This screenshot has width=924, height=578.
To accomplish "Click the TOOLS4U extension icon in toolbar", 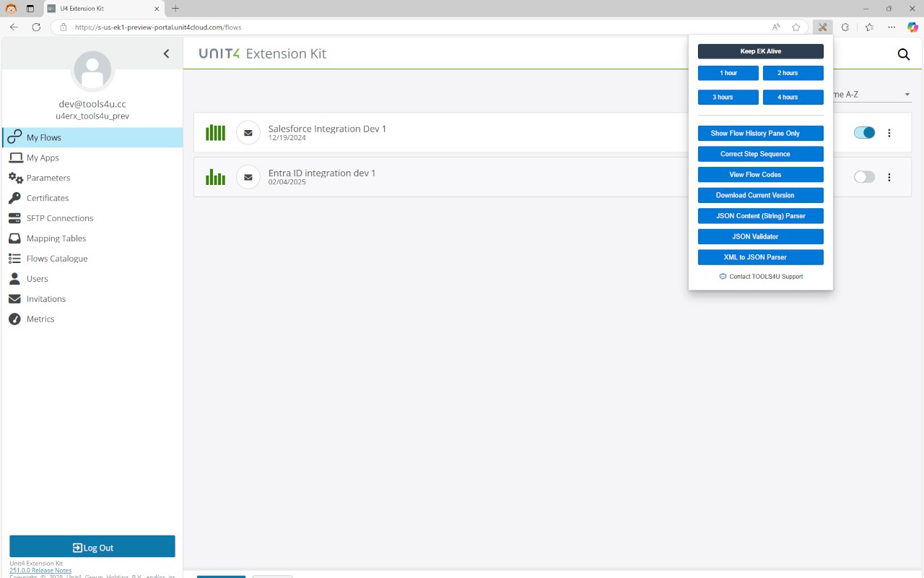I will click(x=822, y=27).
